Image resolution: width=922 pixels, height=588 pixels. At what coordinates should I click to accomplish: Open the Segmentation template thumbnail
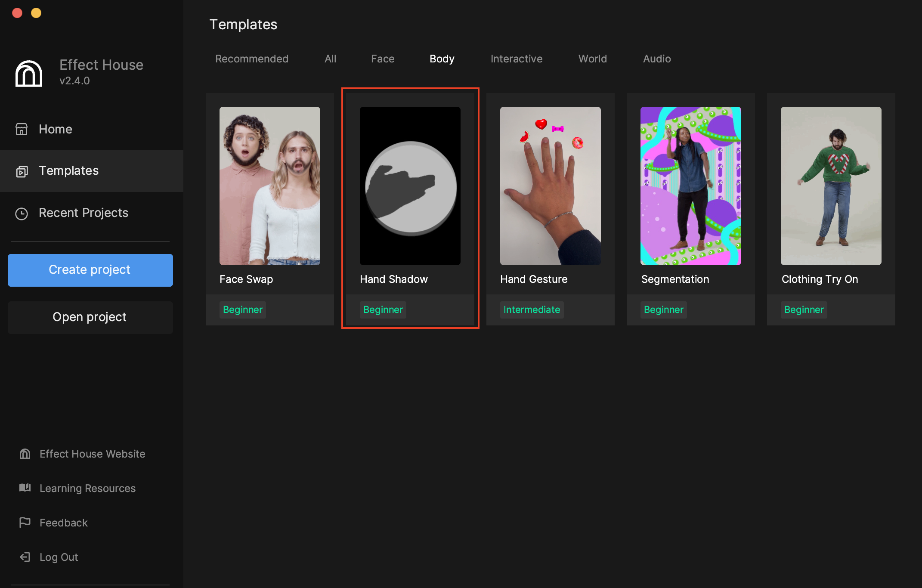click(x=691, y=186)
